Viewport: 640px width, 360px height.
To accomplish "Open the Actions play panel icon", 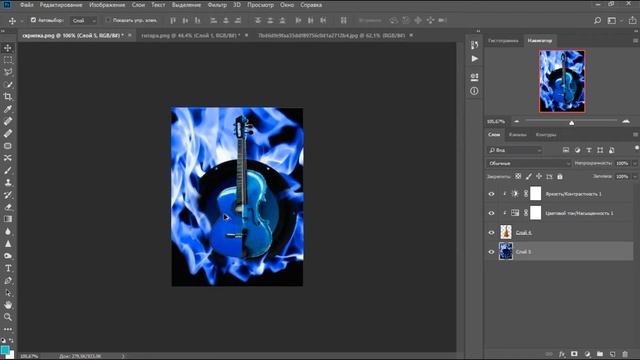I will click(474, 59).
